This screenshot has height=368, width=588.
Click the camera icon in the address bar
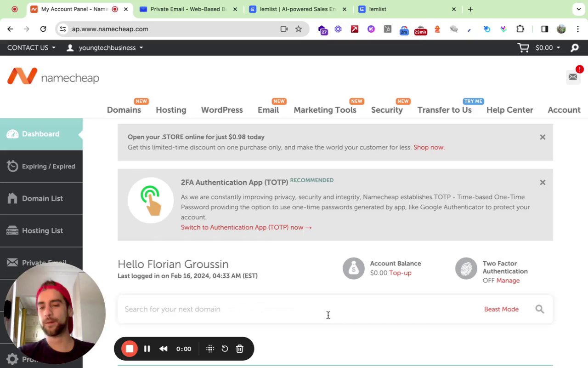284,29
